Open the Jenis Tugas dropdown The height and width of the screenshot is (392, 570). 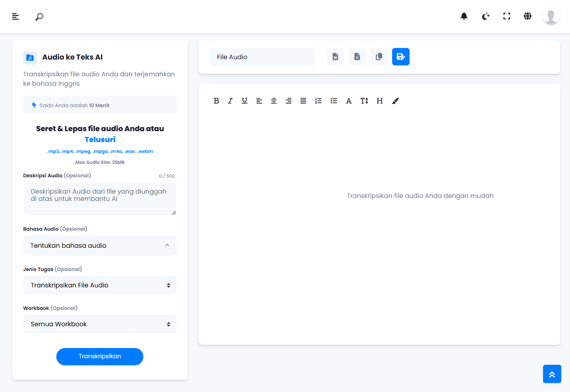pyautogui.click(x=100, y=285)
